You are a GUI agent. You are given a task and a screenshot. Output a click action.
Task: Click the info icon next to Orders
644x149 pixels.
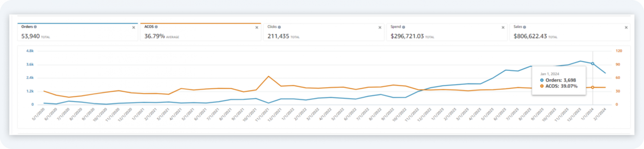tap(35, 27)
